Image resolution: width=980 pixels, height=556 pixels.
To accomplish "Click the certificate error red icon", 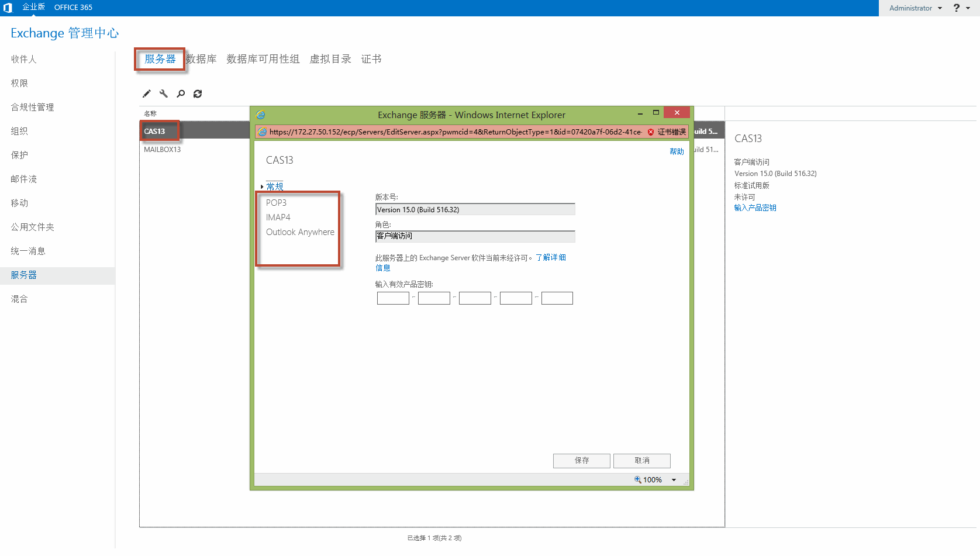I will 651,132.
